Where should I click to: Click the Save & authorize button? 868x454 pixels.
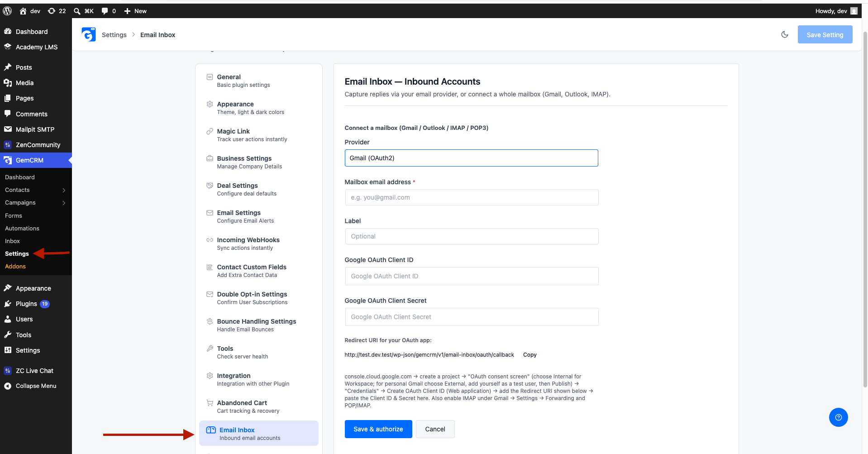(378, 429)
